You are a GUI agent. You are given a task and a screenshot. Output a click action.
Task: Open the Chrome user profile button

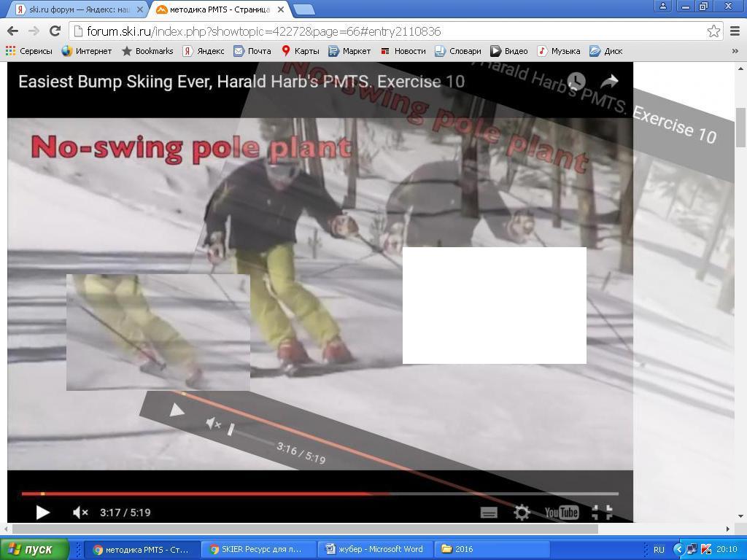(662, 6)
